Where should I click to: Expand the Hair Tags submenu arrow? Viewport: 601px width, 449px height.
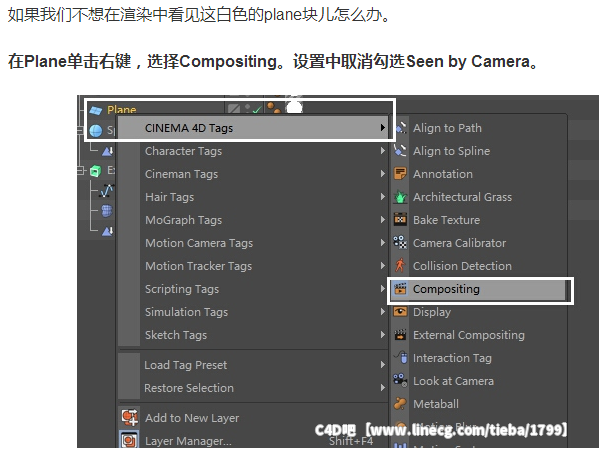[x=383, y=197]
